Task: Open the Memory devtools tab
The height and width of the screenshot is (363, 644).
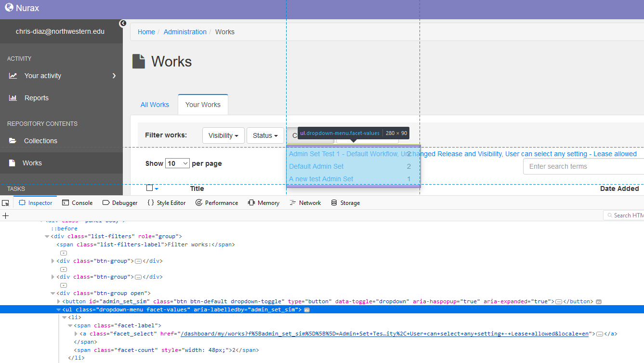Action: pos(263,203)
